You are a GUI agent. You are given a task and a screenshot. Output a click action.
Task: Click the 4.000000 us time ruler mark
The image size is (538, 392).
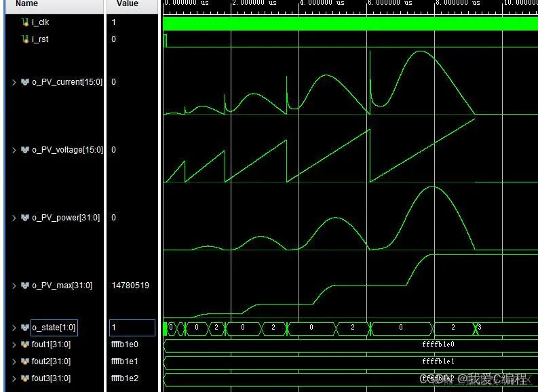click(322, 3)
